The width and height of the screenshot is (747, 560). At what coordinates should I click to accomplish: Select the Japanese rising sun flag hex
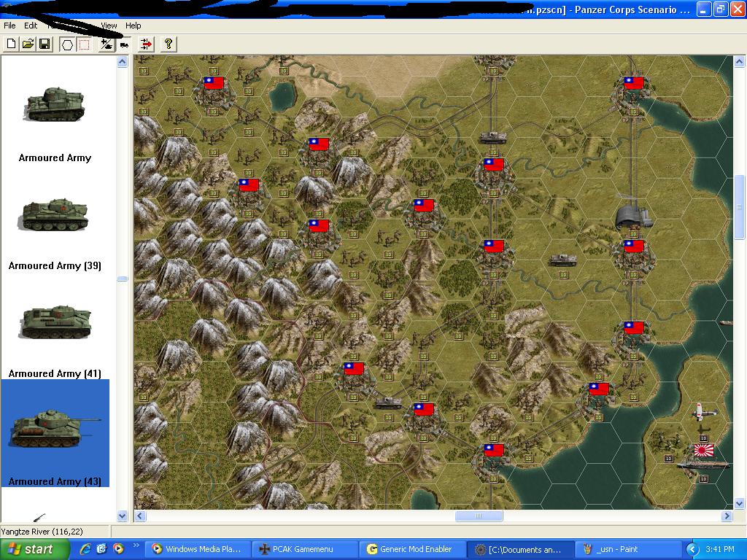click(704, 449)
